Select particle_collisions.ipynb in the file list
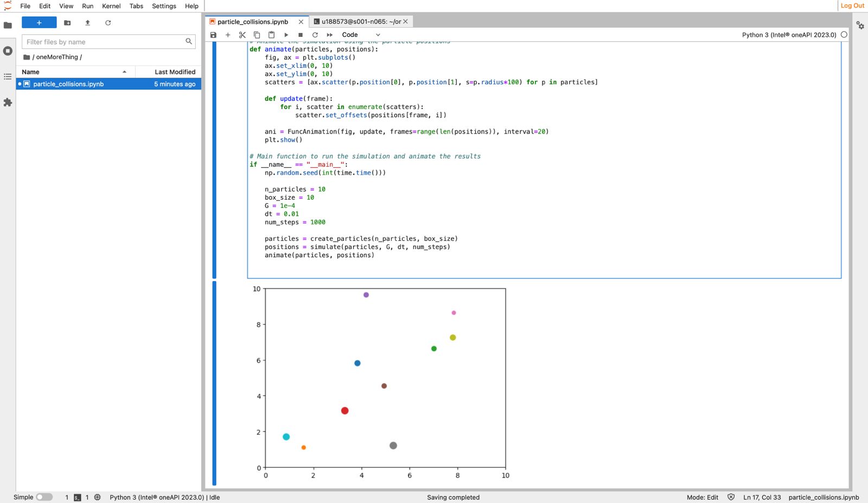The image size is (868, 503). click(x=109, y=84)
